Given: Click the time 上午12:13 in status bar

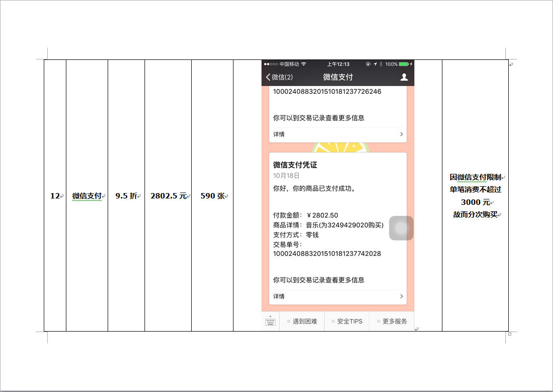Looking at the screenshot, I should click(338, 64).
